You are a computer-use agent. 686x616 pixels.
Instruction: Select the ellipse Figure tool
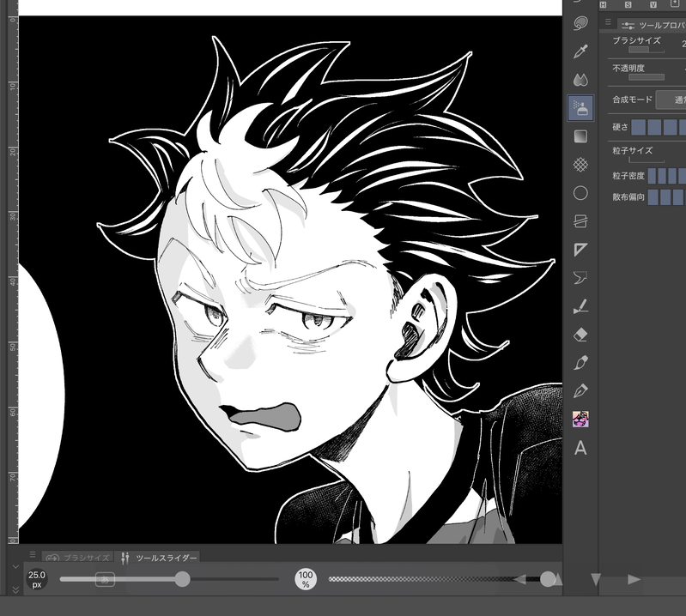(x=580, y=193)
